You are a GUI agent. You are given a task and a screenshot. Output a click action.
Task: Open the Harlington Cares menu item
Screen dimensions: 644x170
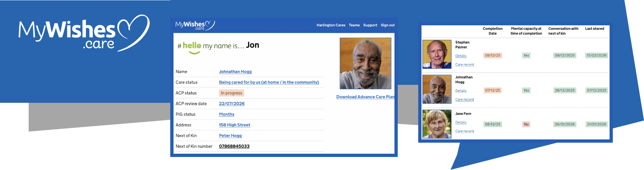331,25
